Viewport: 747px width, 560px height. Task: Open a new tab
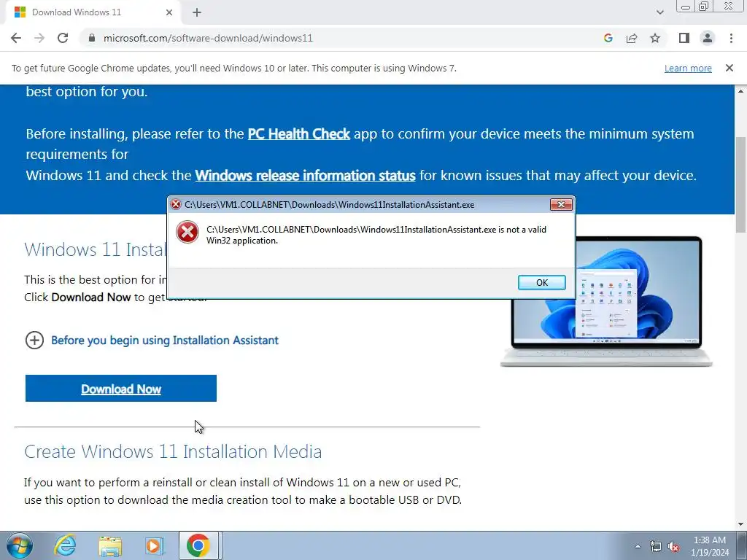click(x=197, y=12)
